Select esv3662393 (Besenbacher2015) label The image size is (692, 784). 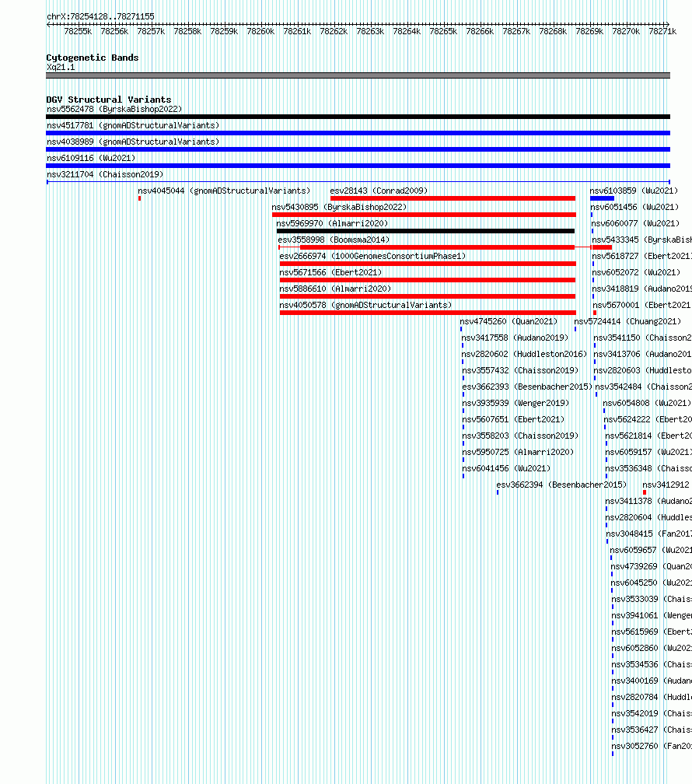tap(527, 387)
